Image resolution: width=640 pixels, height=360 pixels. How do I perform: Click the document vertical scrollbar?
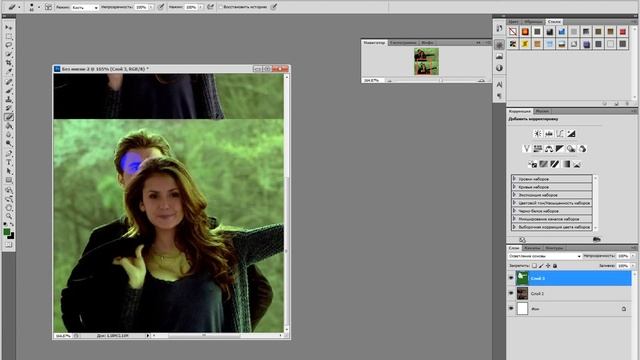(x=287, y=203)
